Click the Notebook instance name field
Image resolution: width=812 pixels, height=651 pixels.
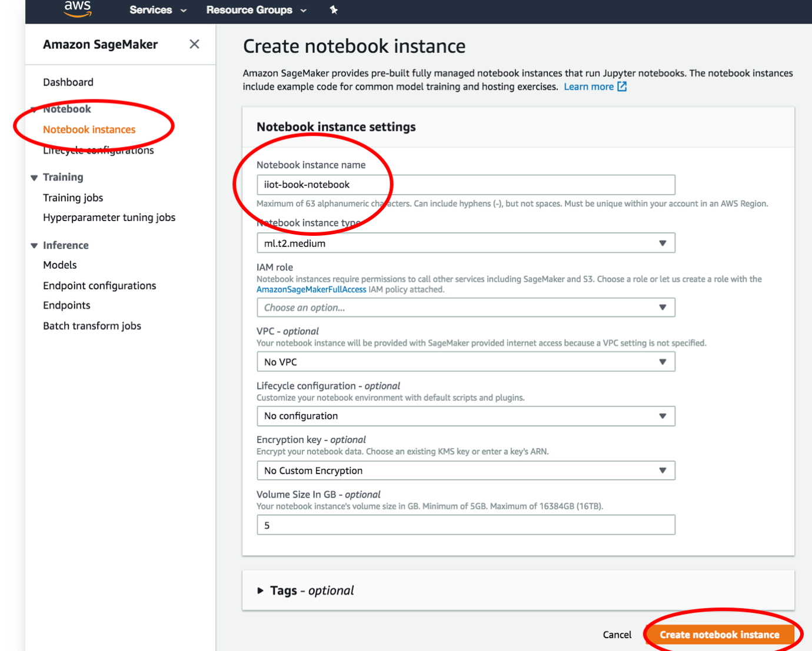465,185
